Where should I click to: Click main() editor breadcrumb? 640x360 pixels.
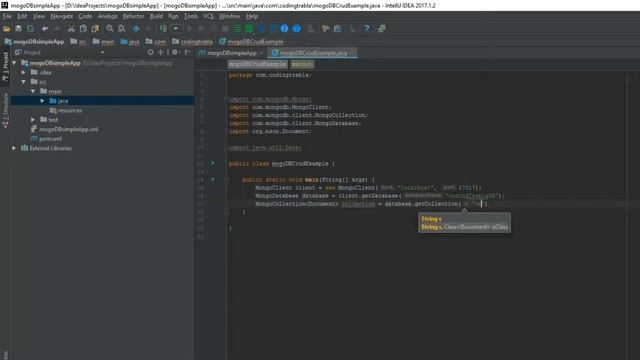[302, 64]
